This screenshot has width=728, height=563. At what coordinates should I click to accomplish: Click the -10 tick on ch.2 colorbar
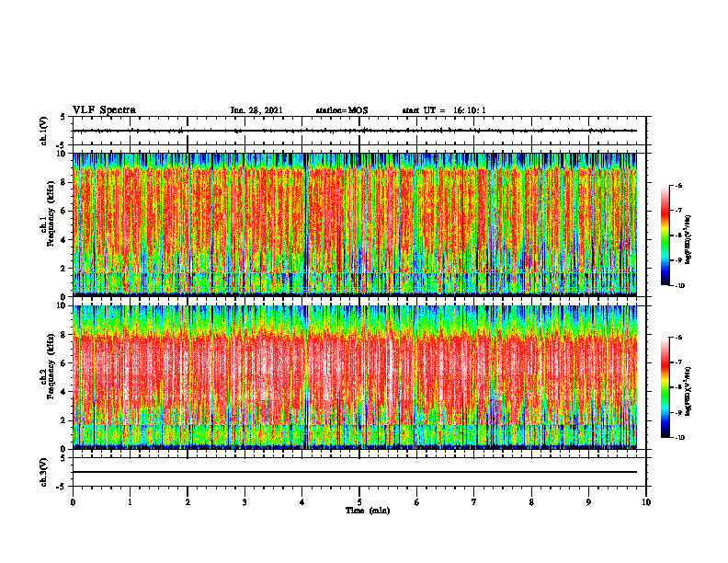679,438
